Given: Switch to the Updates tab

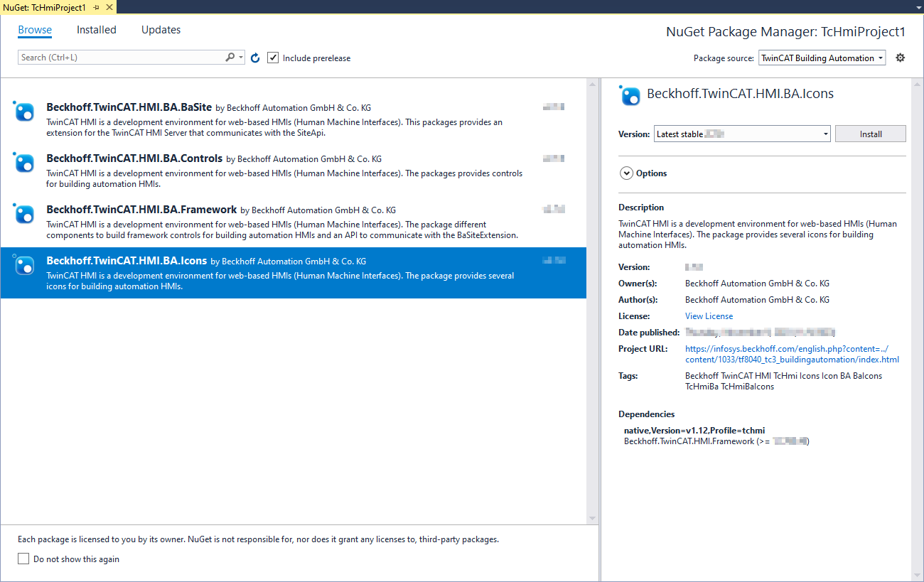Looking at the screenshot, I should (161, 30).
